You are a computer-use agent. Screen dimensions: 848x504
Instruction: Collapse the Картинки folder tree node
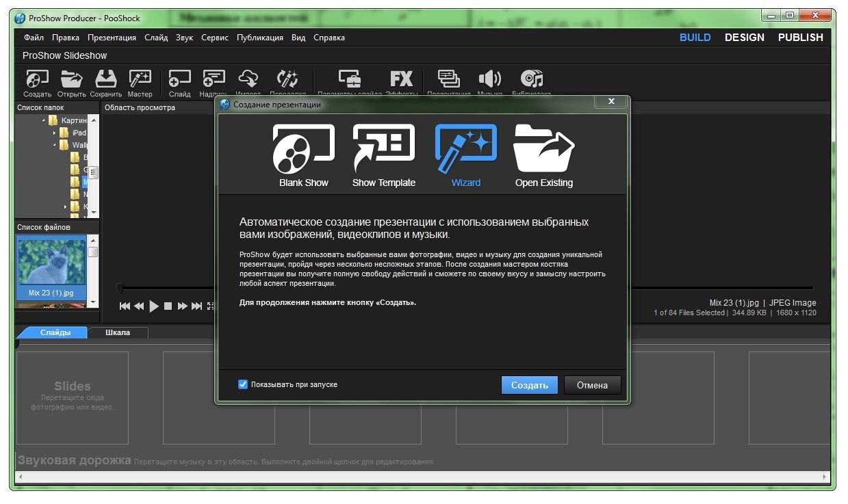(44, 120)
